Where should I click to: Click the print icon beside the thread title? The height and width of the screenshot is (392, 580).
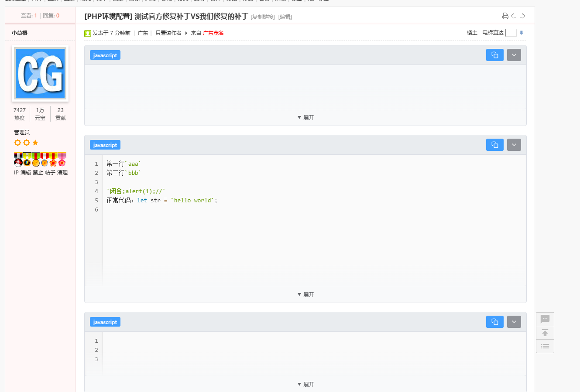click(x=505, y=16)
